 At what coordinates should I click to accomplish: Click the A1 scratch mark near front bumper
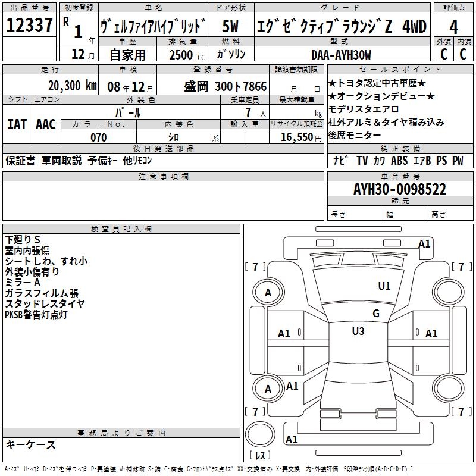424,243
